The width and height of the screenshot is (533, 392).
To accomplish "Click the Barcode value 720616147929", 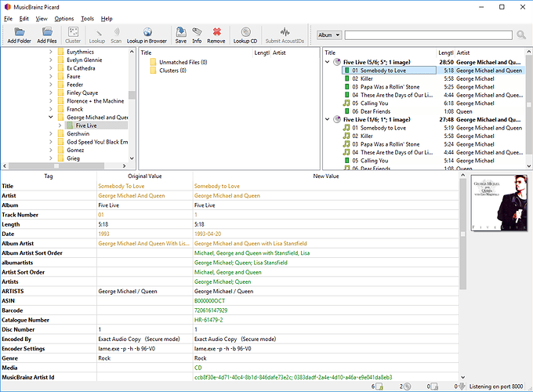I will click(211, 310).
